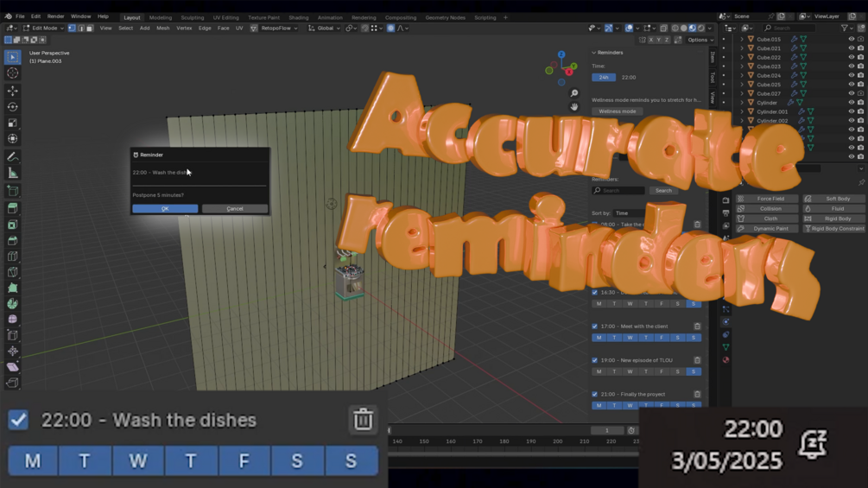The width and height of the screenshot is (868, 488).
Task: Delete the Wash the dishes reminder
Action: point(363,420)
